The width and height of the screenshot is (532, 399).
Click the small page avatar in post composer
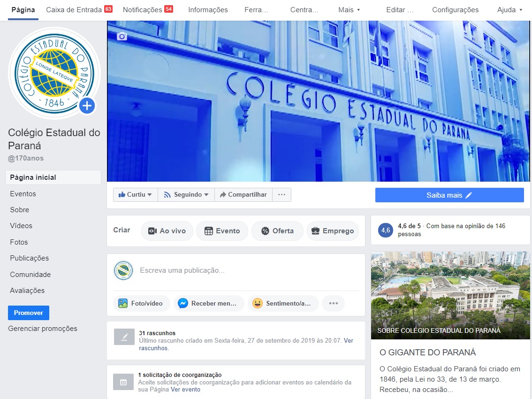(x=123, y=270)
